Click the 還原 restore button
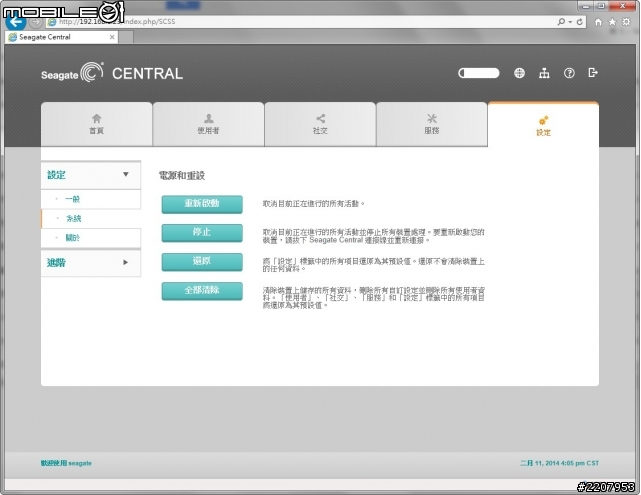Screen dimensions: 641x495 [x=202, y=262]
